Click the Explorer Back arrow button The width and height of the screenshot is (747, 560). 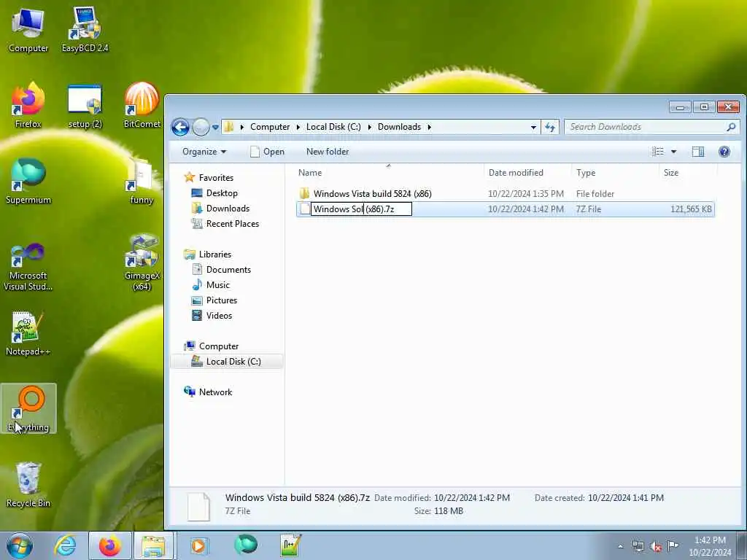(x=181, y=127)
